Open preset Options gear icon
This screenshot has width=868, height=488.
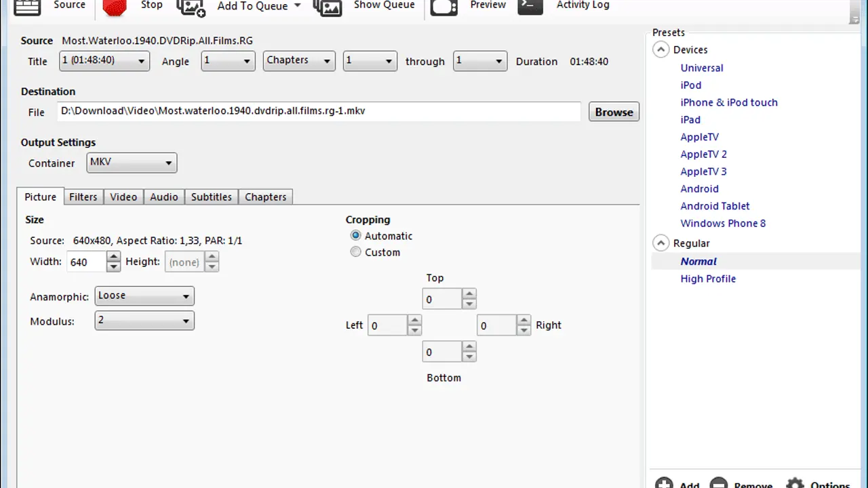coord(795,483)
